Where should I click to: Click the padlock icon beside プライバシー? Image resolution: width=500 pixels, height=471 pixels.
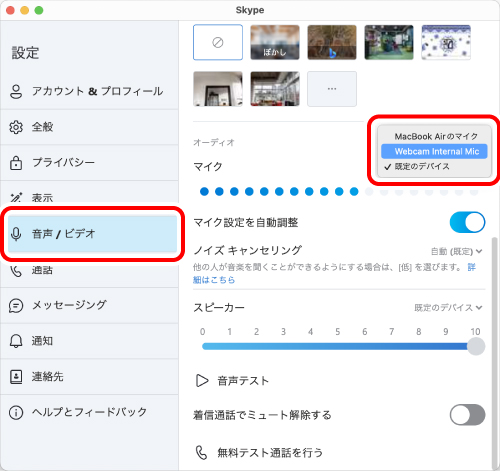(16, 163)
